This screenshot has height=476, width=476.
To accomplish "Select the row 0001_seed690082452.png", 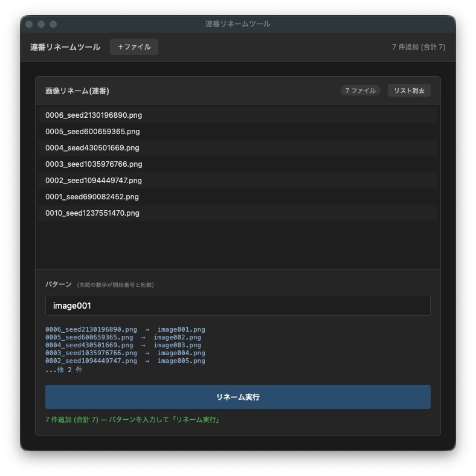I will pyautogui.click(x=237, y=197).
